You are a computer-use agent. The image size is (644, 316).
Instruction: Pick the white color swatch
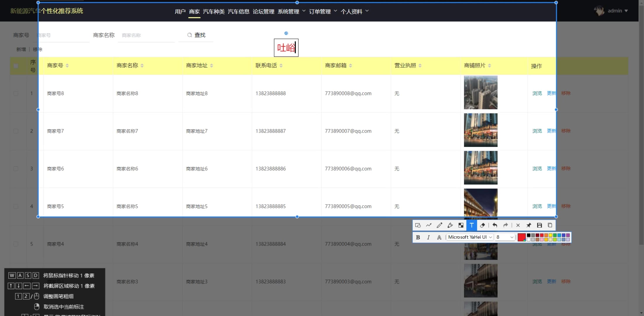[529, 239]
